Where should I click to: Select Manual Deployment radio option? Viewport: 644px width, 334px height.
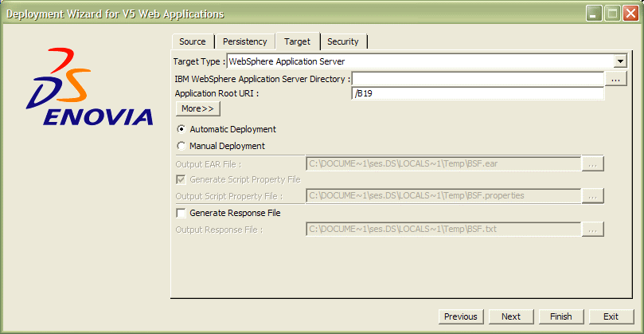pos(181,146)
